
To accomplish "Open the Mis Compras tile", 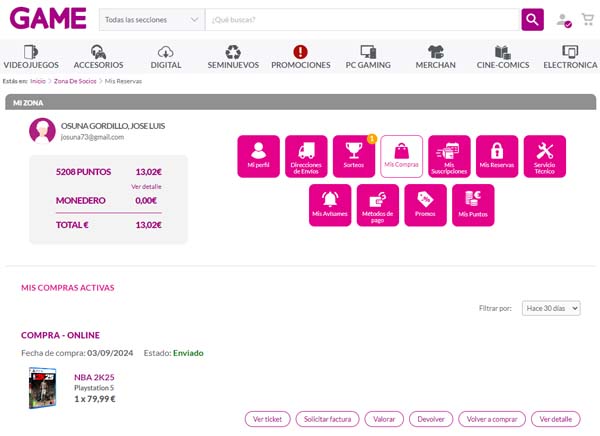I will 401,156.
